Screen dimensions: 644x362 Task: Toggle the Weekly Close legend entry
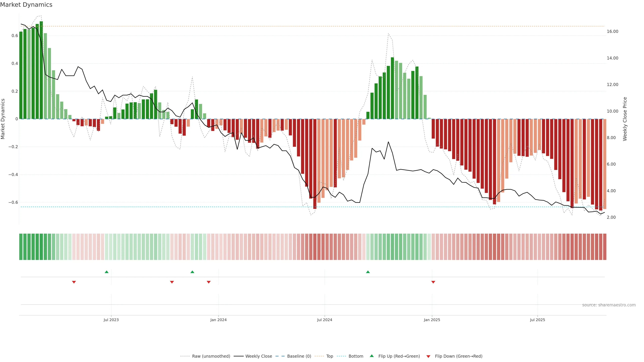tap(258, 356)
